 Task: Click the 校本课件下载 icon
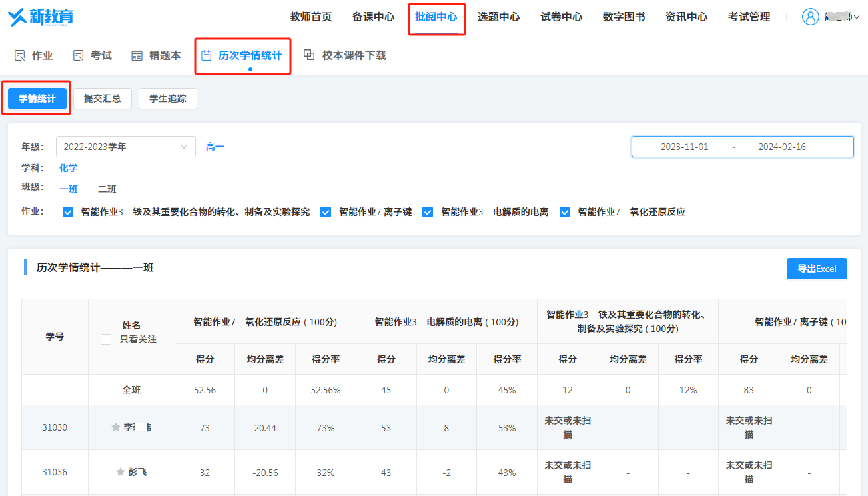pos(309,55)
